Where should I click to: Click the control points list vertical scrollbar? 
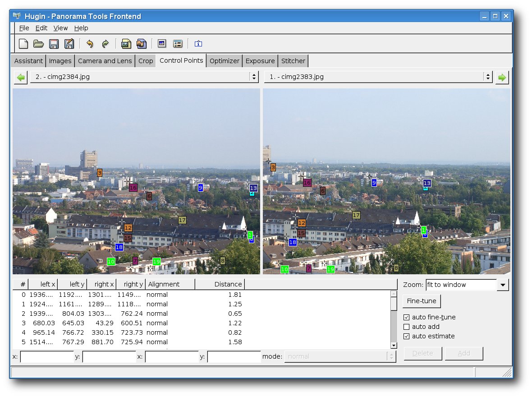[394, 319]
